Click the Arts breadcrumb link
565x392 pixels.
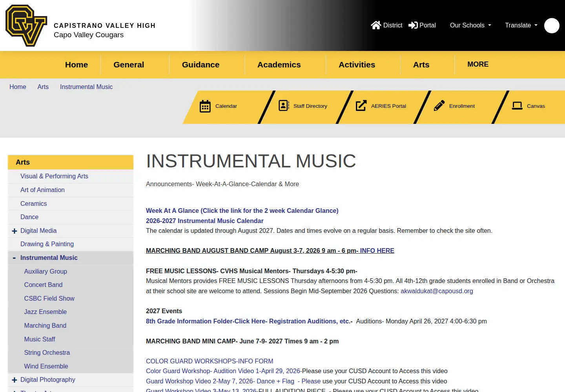coord(43,87)
